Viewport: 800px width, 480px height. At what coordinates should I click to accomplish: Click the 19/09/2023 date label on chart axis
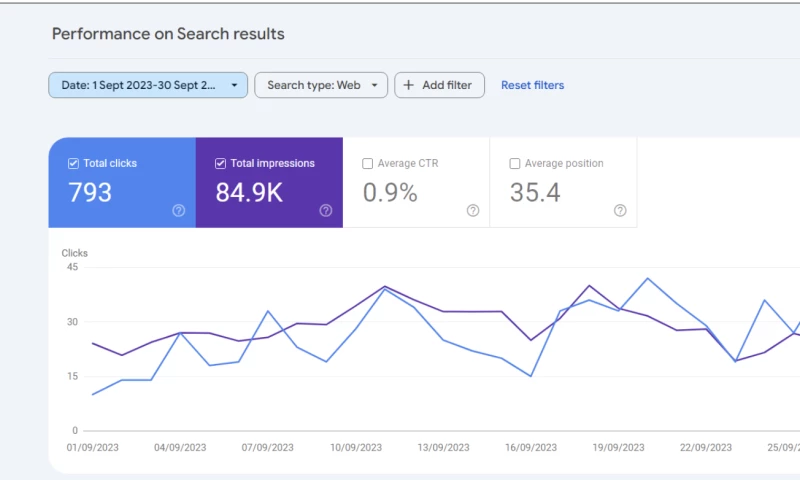point(617,448)
